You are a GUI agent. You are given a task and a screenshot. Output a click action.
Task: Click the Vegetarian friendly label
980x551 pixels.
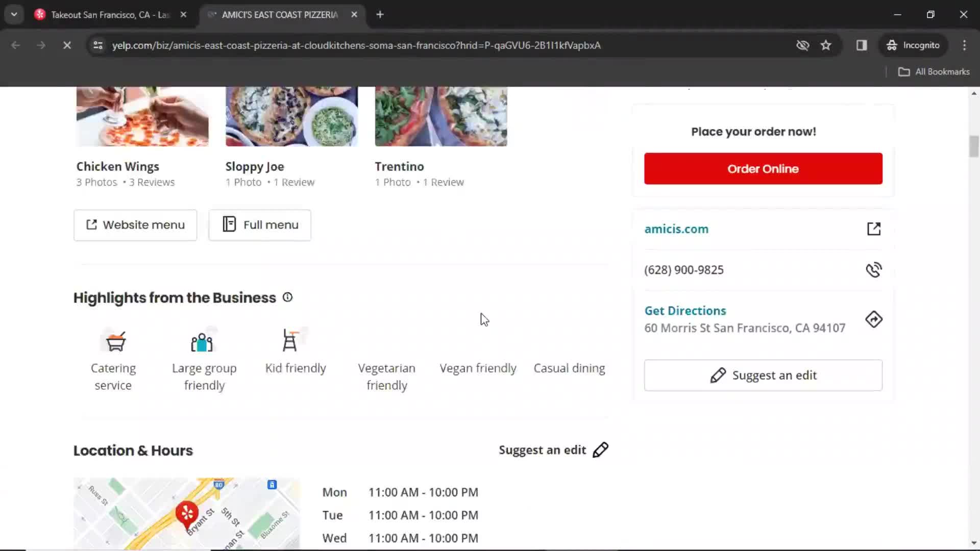pyautogui.click(x=387, y=377)
